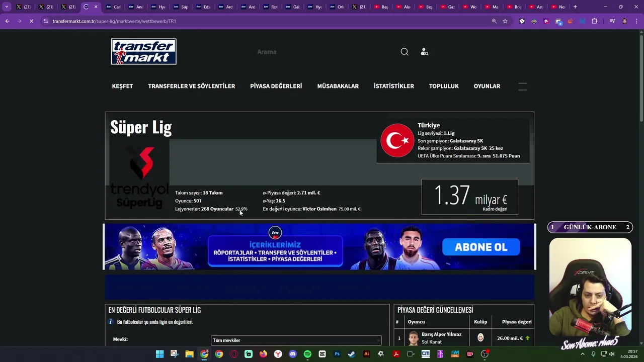The width and height of the screenshot is (644, 362).
Task: Open Discord from the taskbar
Action: coord(293,354)
